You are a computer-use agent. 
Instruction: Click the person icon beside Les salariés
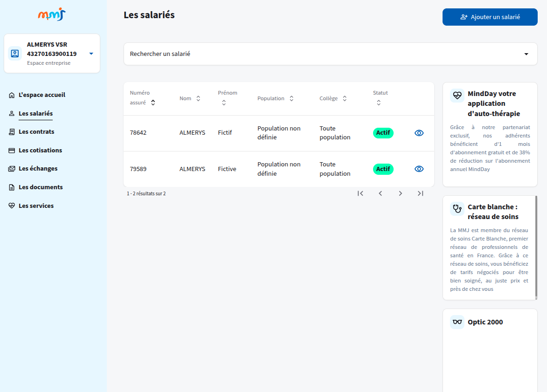click(x=12, y=114)
